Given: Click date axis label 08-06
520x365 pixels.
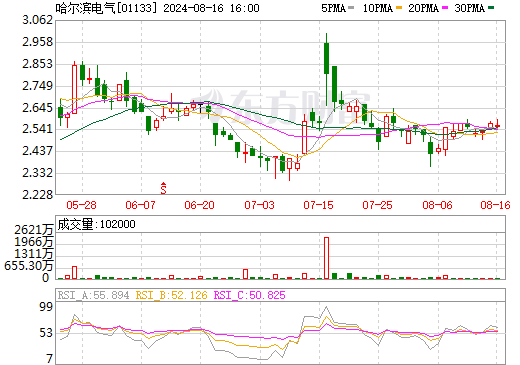Looking at the screenshot, I should click(x=437, y=205).
